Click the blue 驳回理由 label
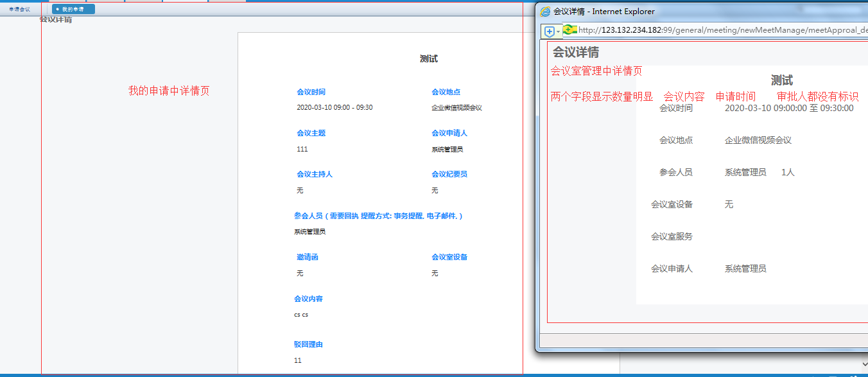The width and height of the screenshot is (868, 377). [x=308, y=344]
